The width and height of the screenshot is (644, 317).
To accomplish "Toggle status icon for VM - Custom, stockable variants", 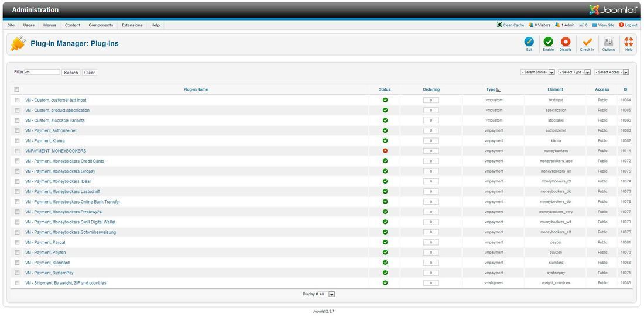I will click(x=385, y=120).
